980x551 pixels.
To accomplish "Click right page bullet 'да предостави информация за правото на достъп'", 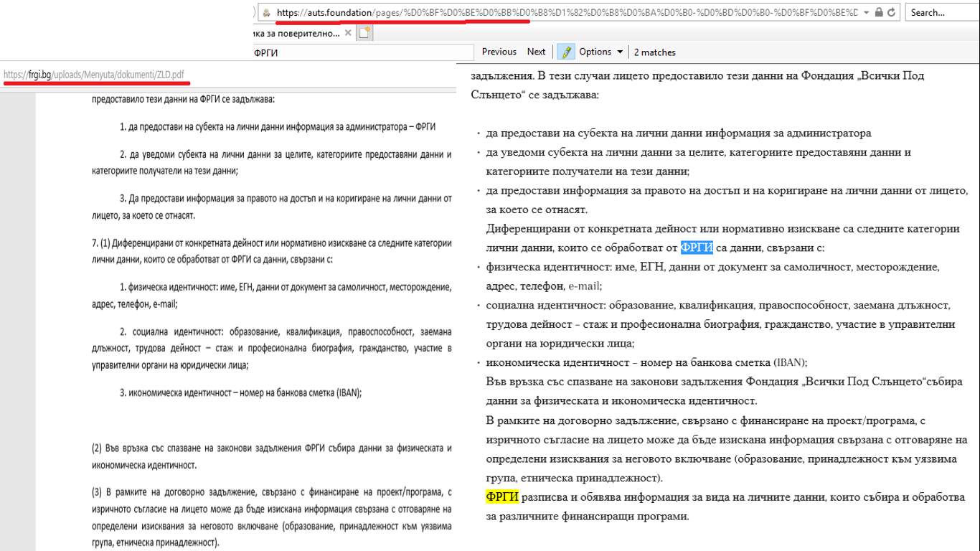I will point(727,200).
